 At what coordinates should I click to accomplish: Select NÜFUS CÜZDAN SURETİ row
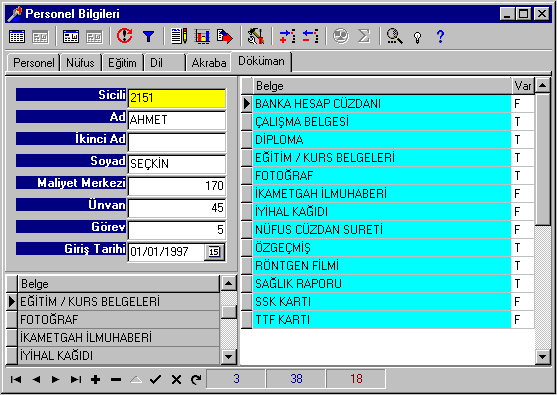[x=382, y=230]
